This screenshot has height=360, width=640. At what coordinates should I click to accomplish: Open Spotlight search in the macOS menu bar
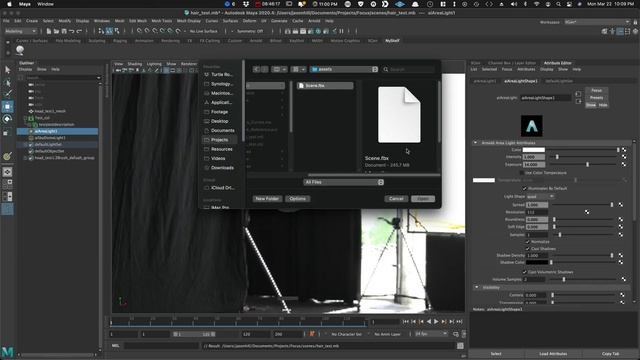558,4
